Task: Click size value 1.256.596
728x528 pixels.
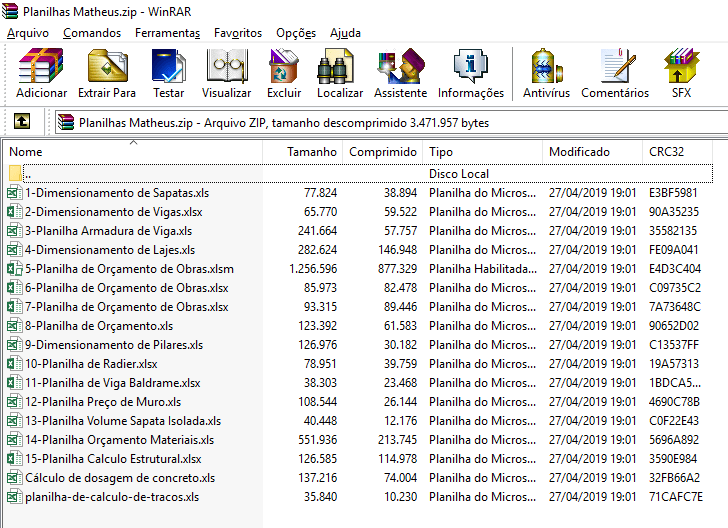Action: click(313, 269)
